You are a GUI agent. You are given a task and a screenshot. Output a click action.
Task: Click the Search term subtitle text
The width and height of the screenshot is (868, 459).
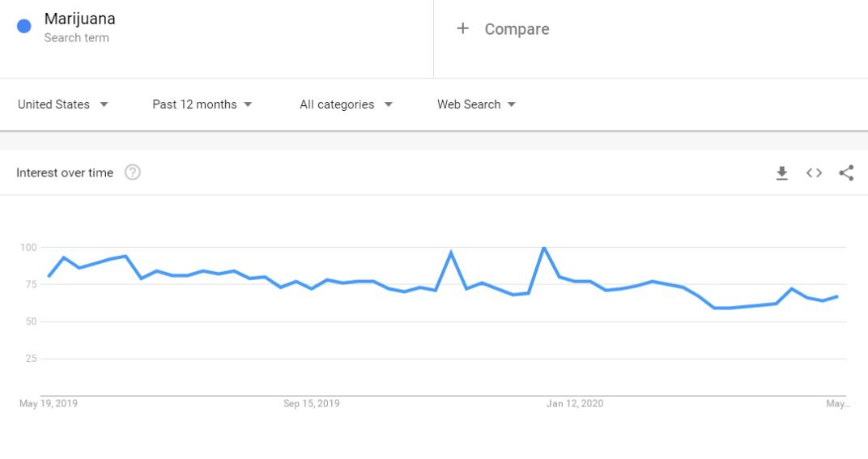pyautogui.click(x=76, y=38)
